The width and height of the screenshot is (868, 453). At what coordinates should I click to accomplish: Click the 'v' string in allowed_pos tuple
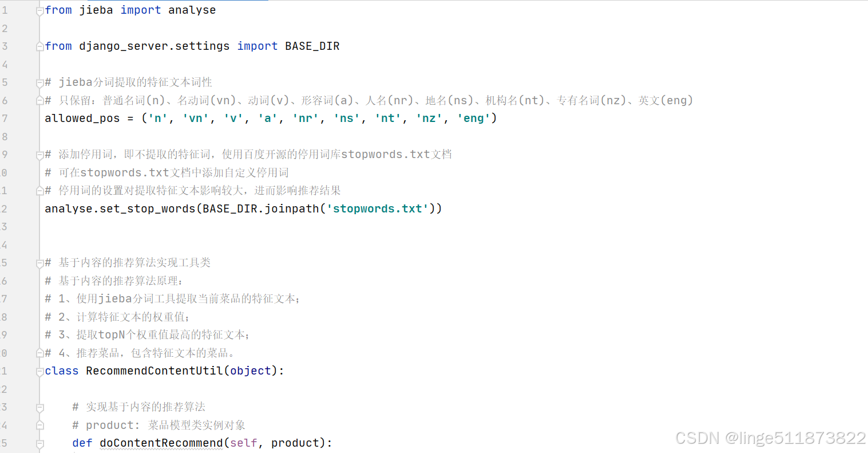point(233,118)
